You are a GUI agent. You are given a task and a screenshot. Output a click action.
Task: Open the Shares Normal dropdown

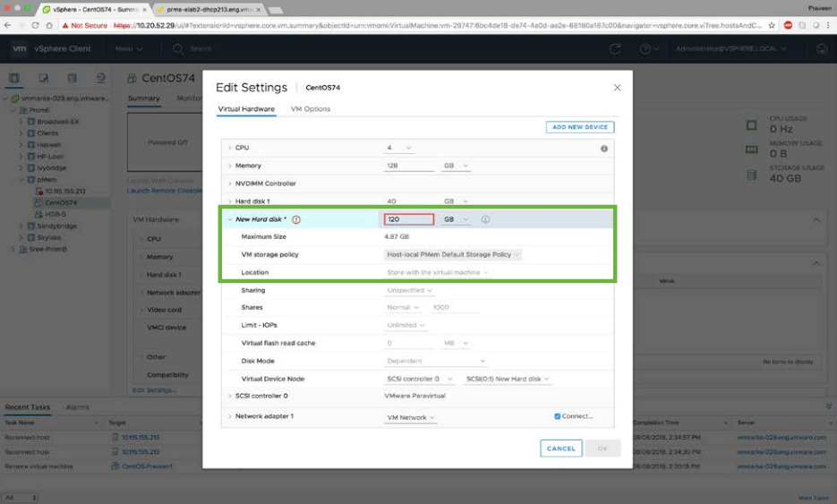(x=403, y=308)
